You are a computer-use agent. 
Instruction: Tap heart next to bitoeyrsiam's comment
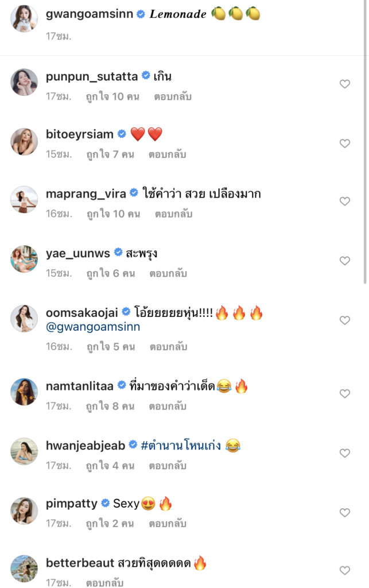(x=344, y=144)
